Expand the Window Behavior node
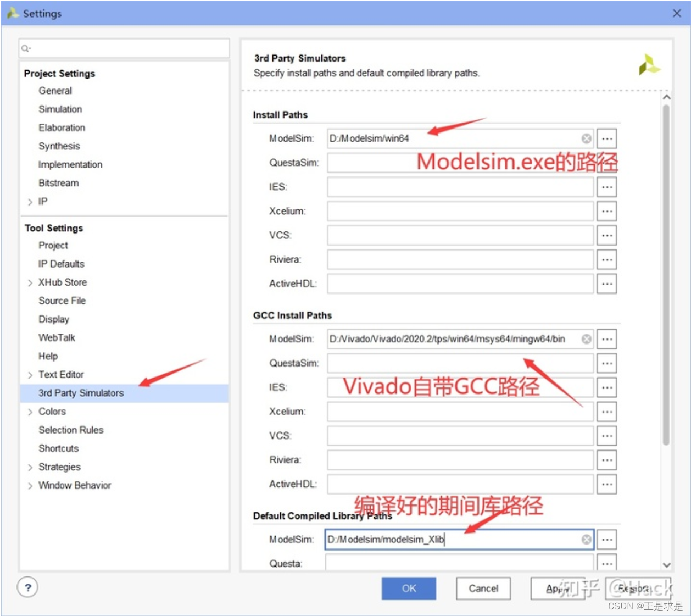This screenshot has width=691, height=616. point(30,486)
